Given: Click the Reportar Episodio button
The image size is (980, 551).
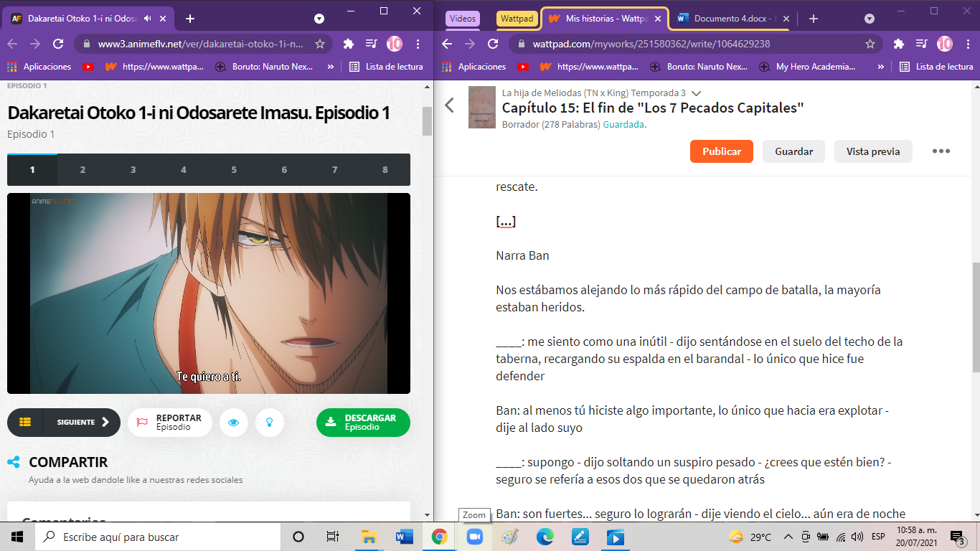Looking at the screenshot, I should pyautogui.click(x=170, y=423).
